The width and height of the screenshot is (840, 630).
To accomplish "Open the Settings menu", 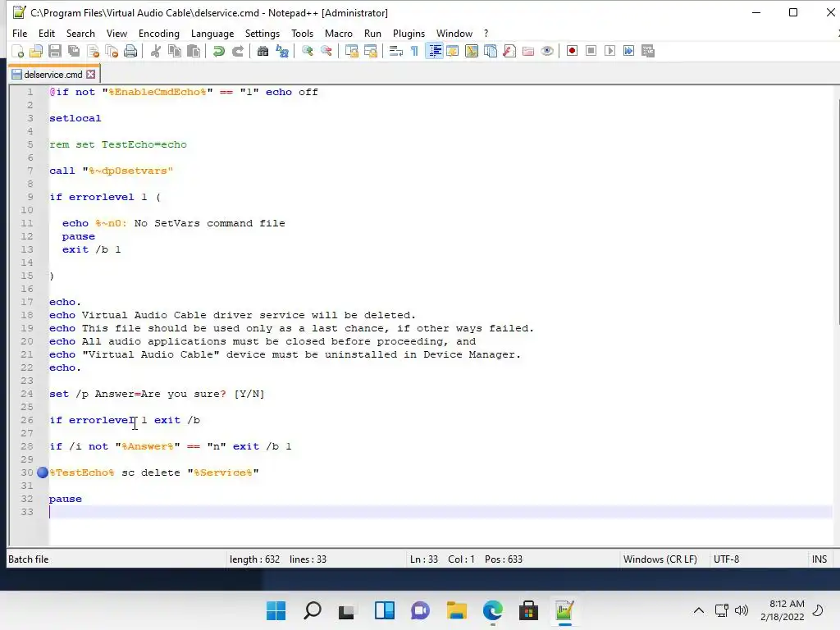I will 262,33.
